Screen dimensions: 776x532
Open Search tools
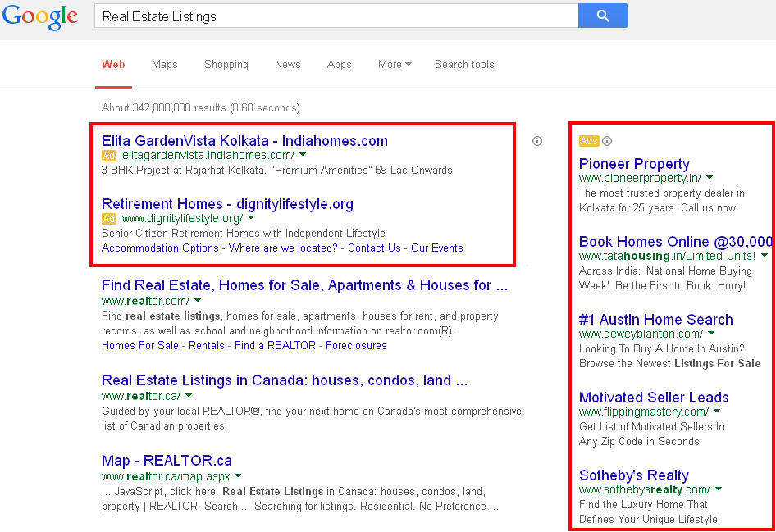coord(464,64)
